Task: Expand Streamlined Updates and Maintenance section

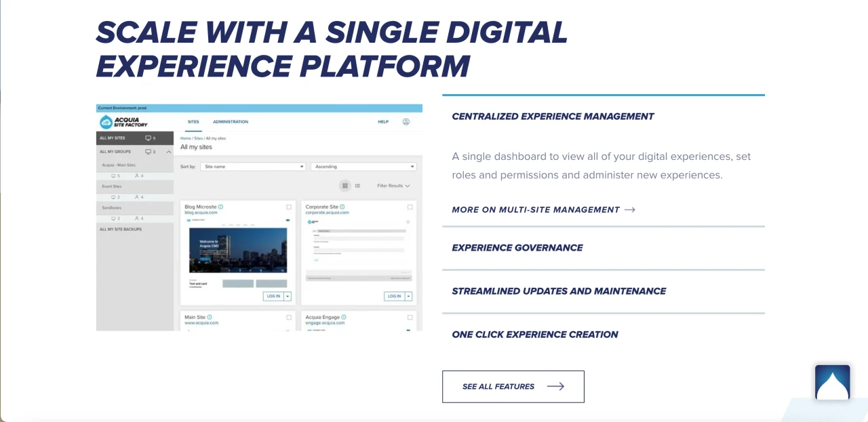Action: pos(604,291)
